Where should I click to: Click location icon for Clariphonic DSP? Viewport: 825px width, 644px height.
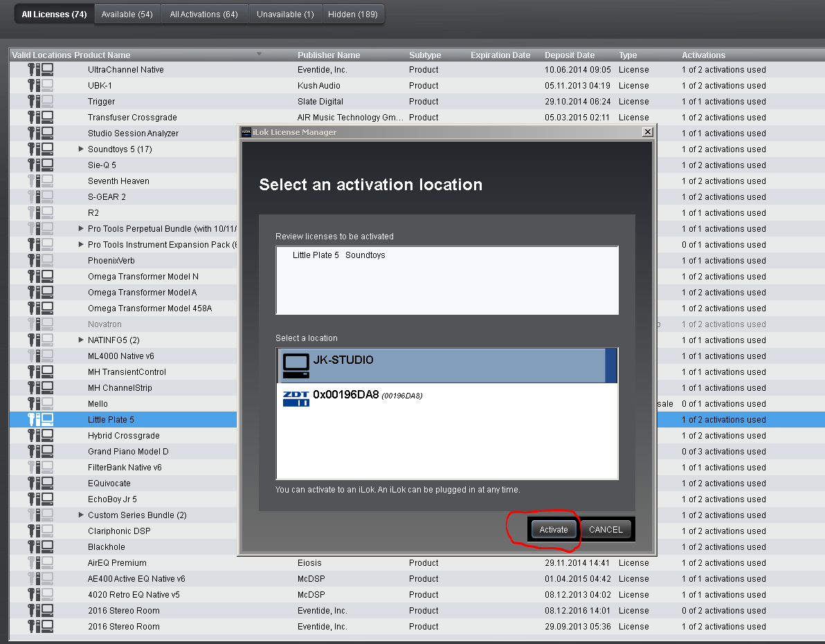41,531
